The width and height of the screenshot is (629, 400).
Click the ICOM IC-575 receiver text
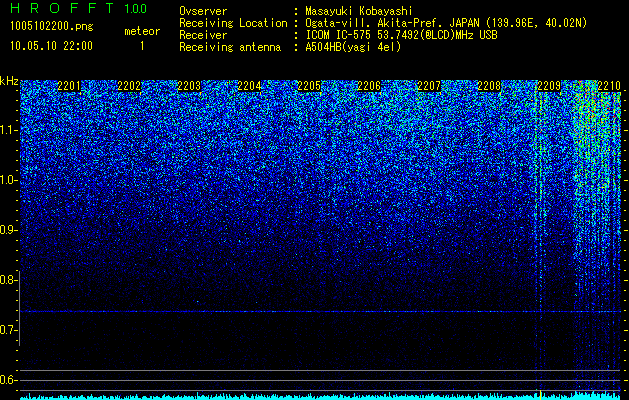point(401,35)
